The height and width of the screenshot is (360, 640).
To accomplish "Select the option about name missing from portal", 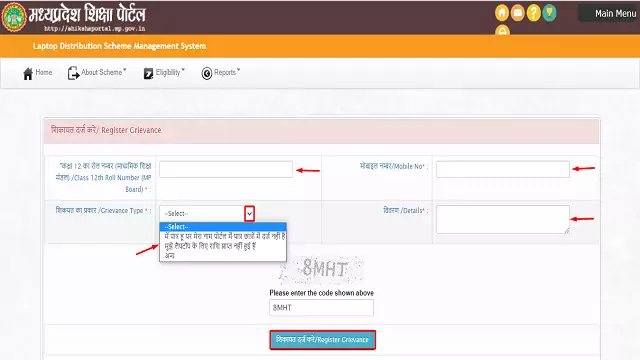I will coord(223,236).
